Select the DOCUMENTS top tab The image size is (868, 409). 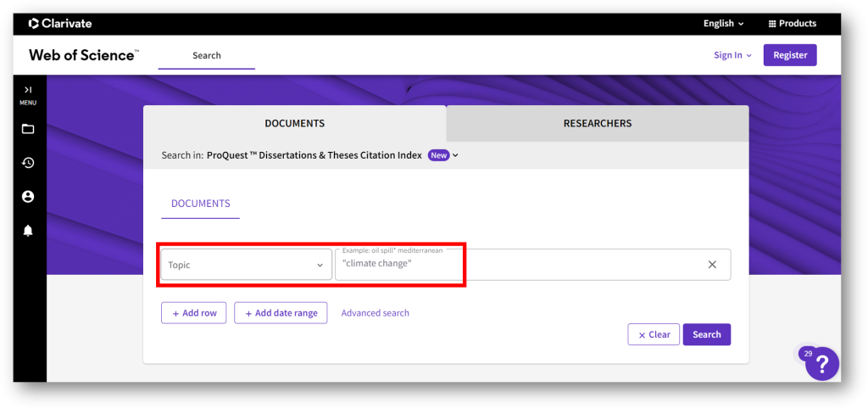point(294,123)
